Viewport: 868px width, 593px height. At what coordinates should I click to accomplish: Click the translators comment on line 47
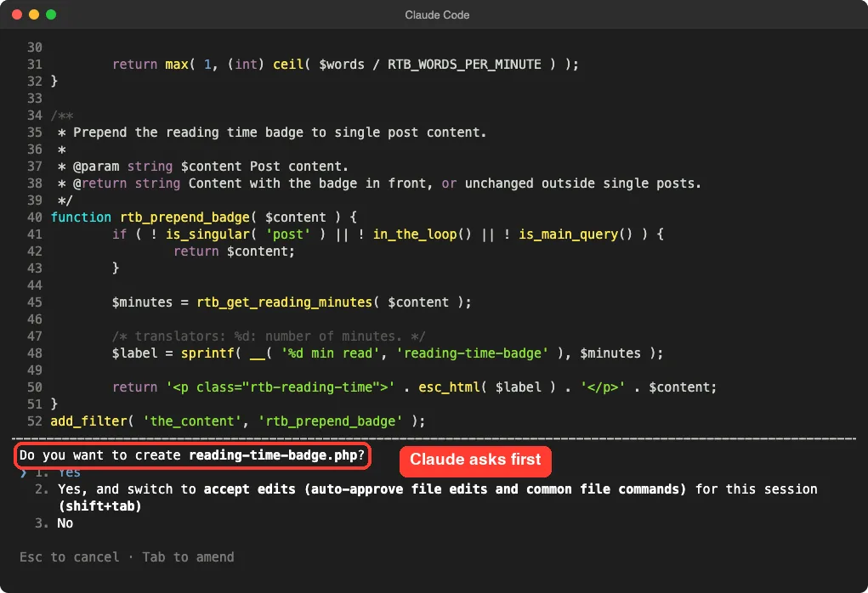pyautogui.click(x=269, y=336)
